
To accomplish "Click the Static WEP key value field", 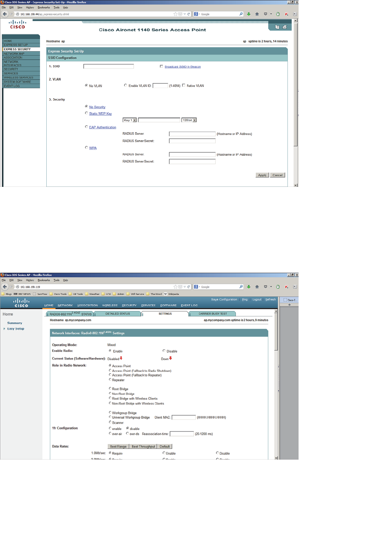I will tap(159, 120).
